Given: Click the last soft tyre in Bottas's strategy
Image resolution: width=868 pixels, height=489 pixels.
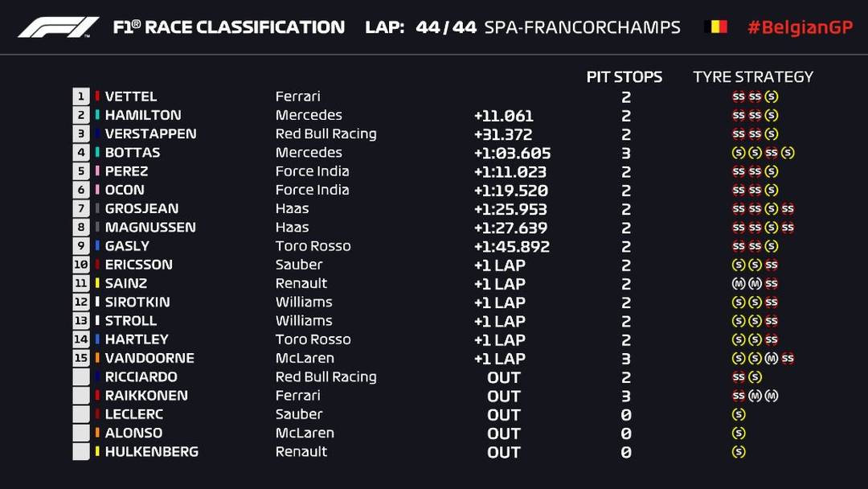Looking at the screenshot, I should [x=788, y=153].
